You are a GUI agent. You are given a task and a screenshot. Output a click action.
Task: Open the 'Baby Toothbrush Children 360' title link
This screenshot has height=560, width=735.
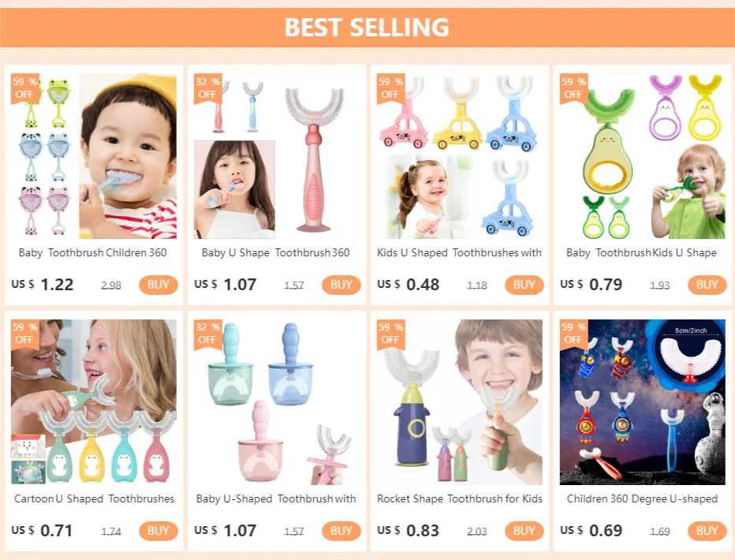93,252
